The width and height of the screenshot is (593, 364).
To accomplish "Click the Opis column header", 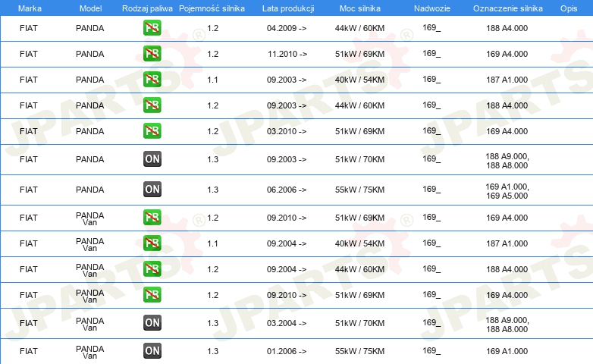I will pyautogui.click(x=569, y=8).
